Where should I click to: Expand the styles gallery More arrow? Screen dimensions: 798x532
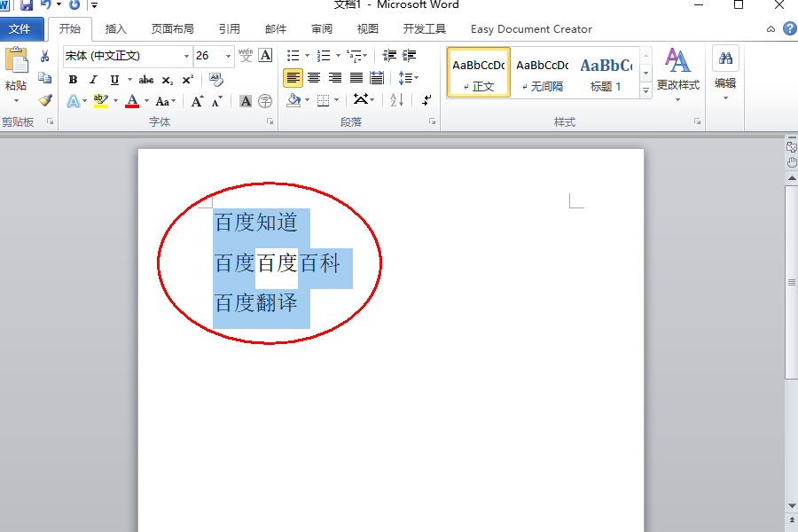coord(645,90)
